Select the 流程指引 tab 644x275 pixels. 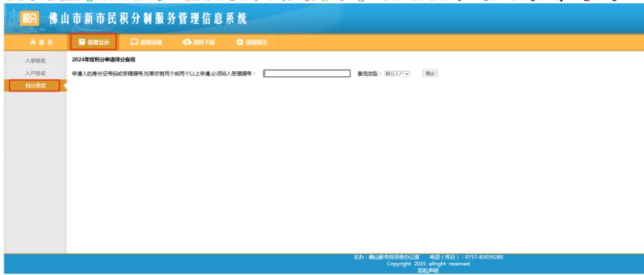[252, 42]
